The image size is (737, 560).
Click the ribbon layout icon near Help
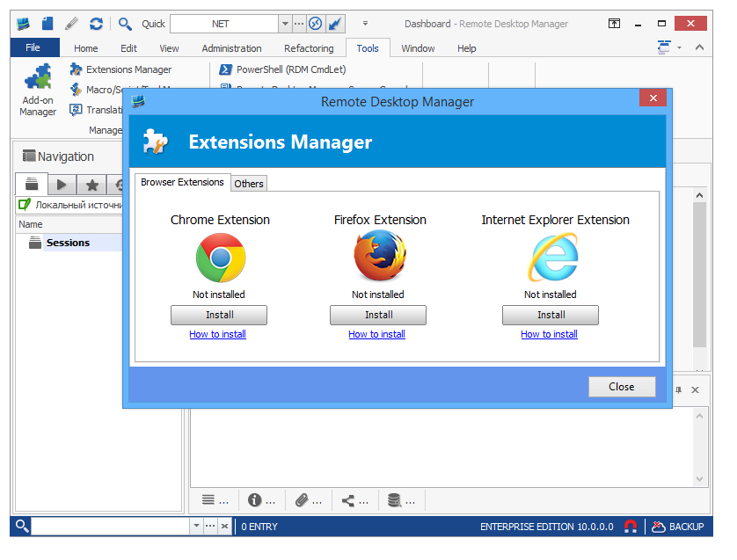(664, 47)
